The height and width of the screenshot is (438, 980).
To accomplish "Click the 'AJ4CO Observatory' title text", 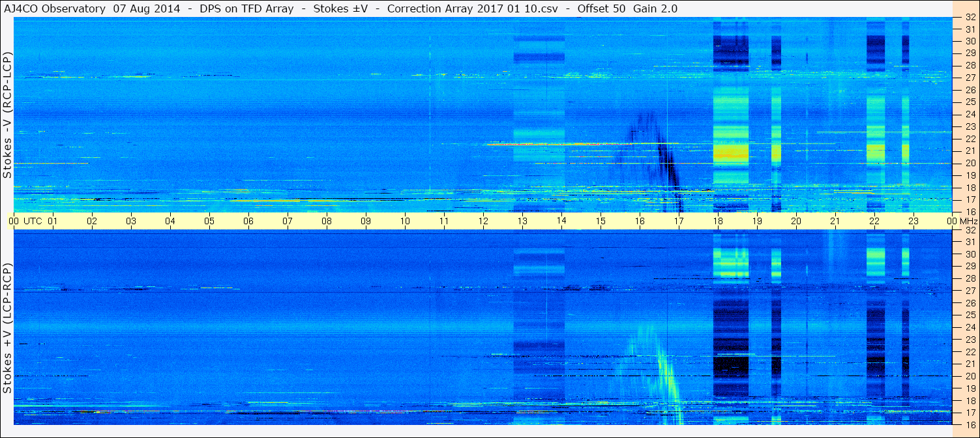I will coord(55,8).
